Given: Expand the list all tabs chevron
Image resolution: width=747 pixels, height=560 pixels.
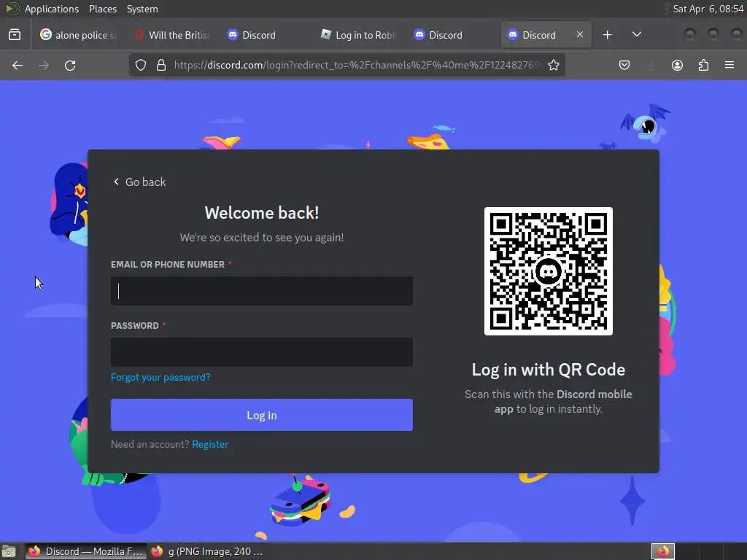Looking at the screenshot, I should click(x=636, y=35).
